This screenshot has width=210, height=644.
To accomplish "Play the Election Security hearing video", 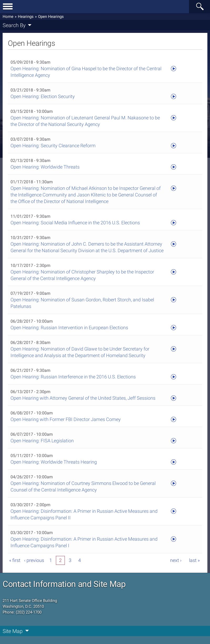I will (x=174, y=97).
